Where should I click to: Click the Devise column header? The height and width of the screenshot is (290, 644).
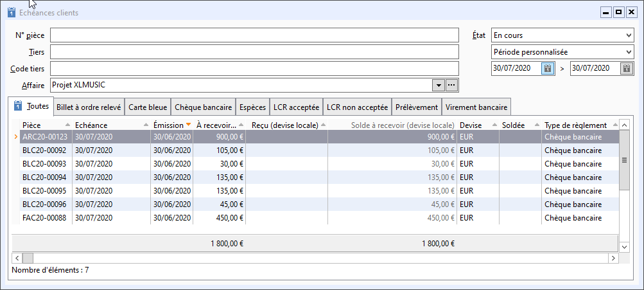coord(478,125)
